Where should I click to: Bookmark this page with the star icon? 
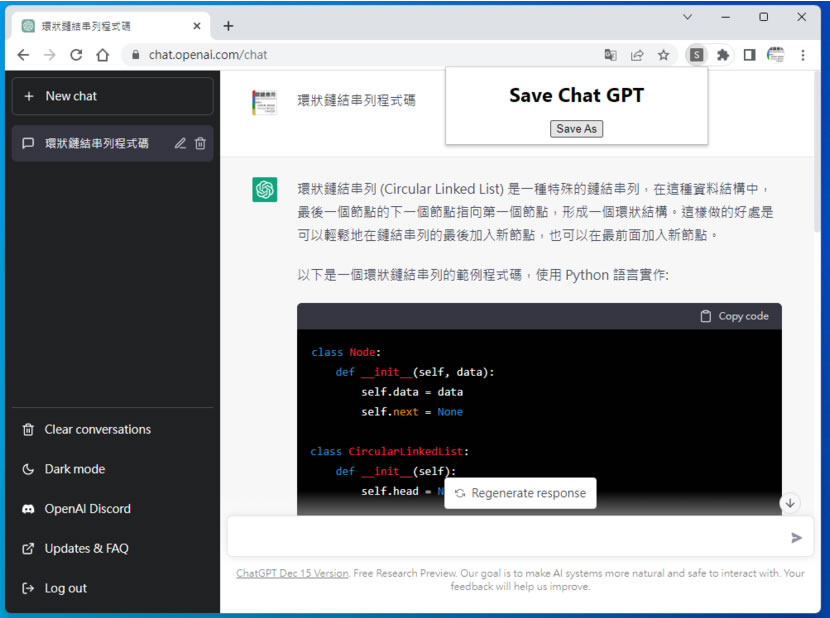663,55
